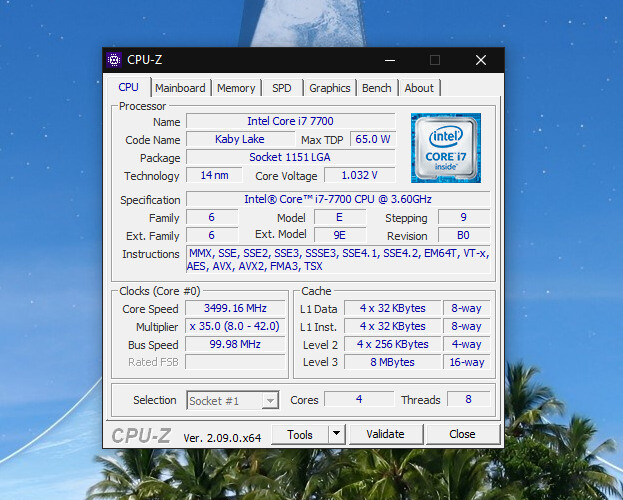Click the Core Voltage value 1.032 V
The image size is (623, 500).
coord(360,175)
